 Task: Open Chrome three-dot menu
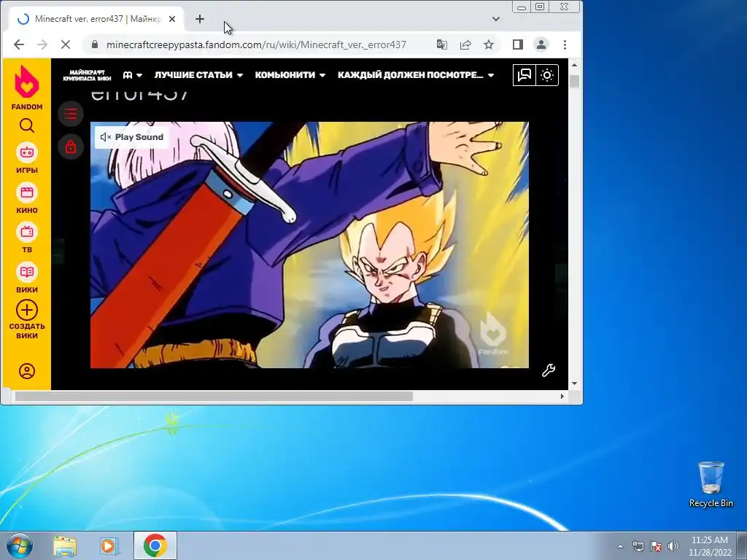(565, 44)
